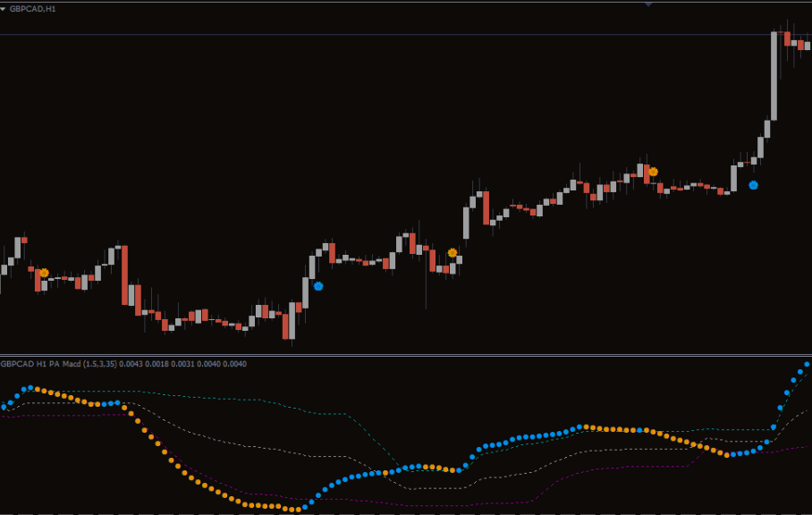Click the grey chart shift triangle at top
The image size is (812, 515).
coord(648,4)
